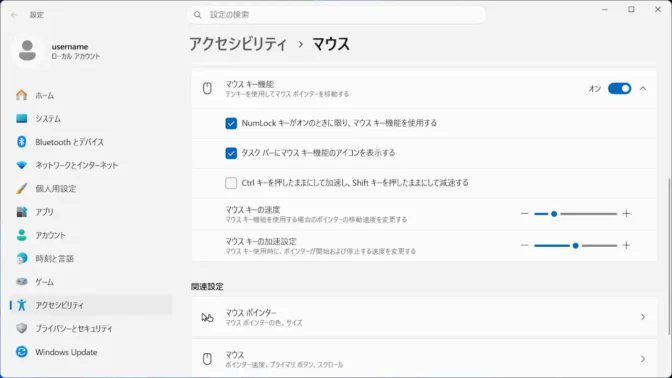672x378 pixels.
Task: Click the オン label beside toggle
Action: coord(594,89)
